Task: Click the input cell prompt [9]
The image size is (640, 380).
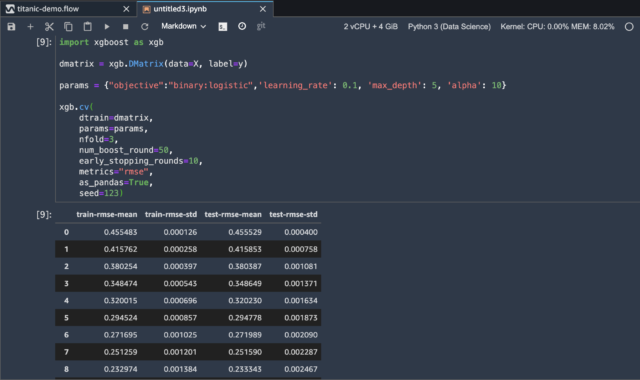Action: pos(44,42)
